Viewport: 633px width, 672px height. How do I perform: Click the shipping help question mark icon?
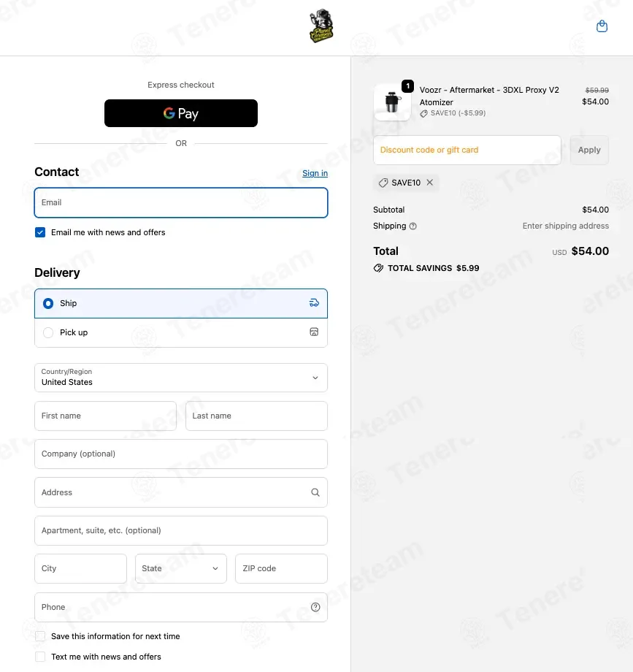413,226
